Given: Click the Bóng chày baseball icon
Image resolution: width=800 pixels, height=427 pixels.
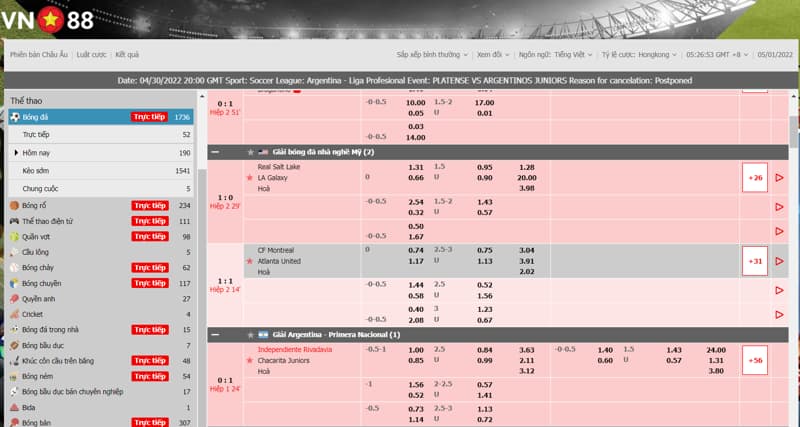Looking at the screenshot, I should coord(14,268).
